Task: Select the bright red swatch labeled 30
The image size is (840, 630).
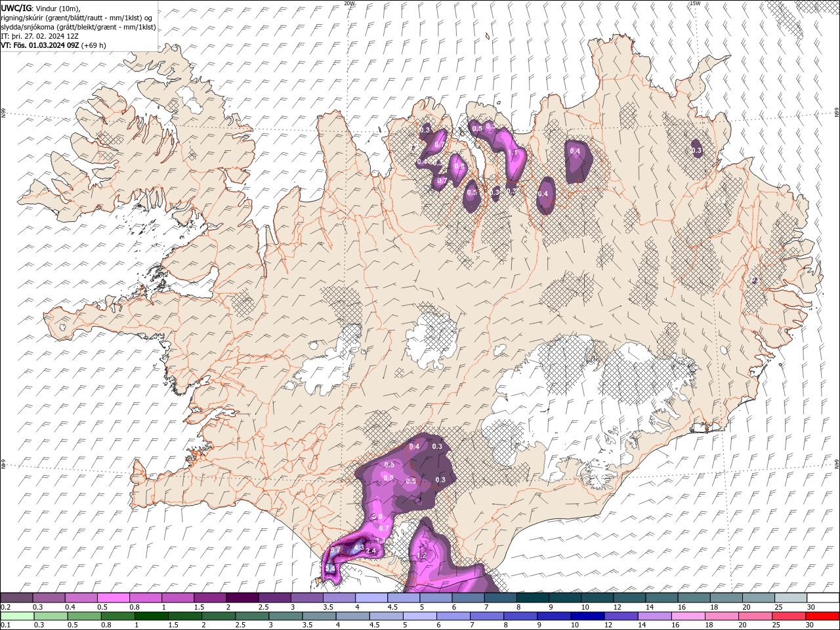Action: pyautogui.click(x=822, y=616)
